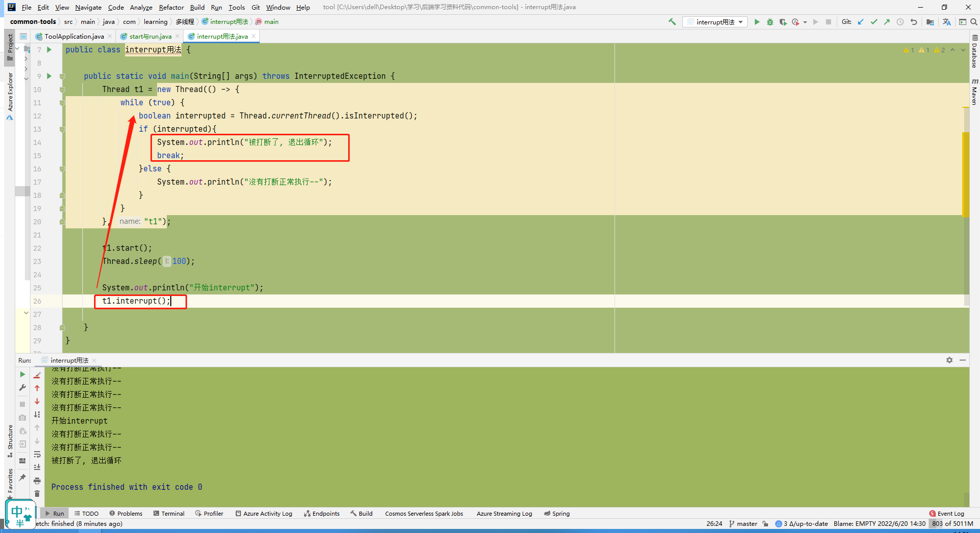Open the Analyze menu
The width and height of the screenshot is (980, 533).
[141, 7]
